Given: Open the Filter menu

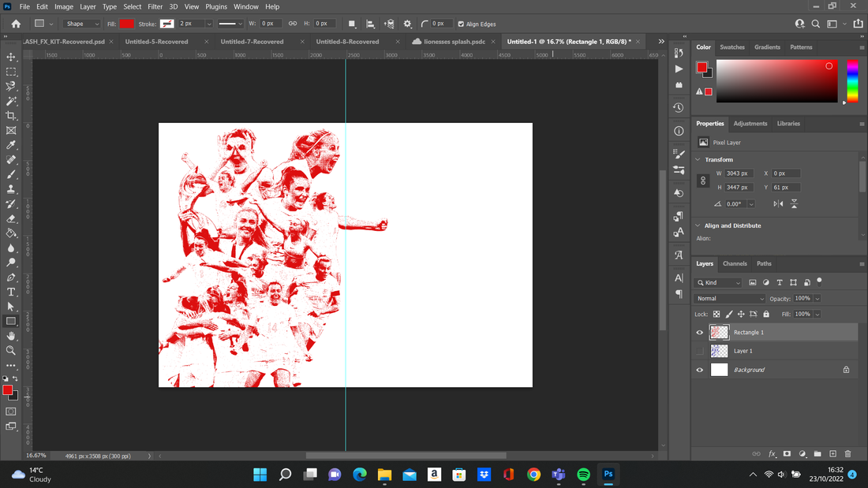Looking at the screenshot, I should 155,6.
